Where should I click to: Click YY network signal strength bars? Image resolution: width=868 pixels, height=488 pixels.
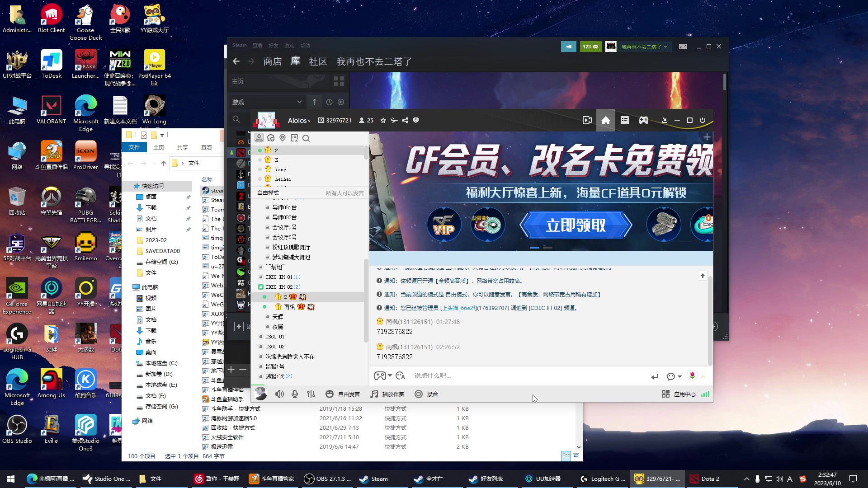click(x=705, y=394)
